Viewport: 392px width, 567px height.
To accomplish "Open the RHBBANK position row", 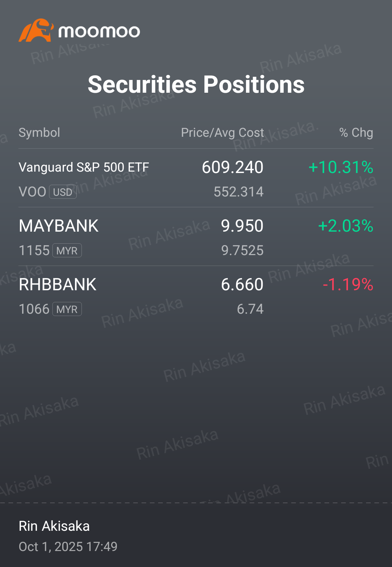I will (x=196, y=296).
